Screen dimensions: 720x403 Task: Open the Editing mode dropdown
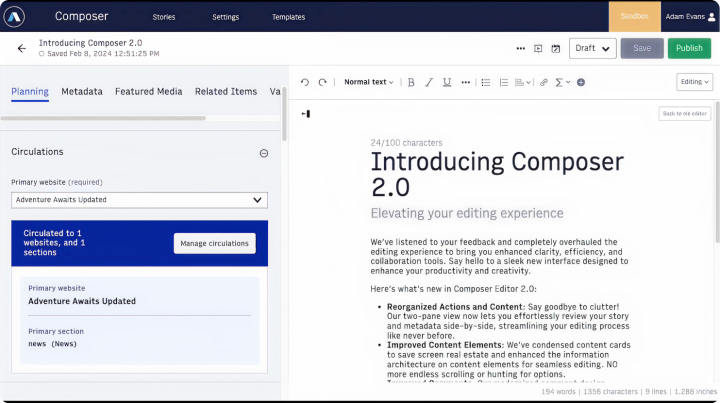[x=694, y=82]
